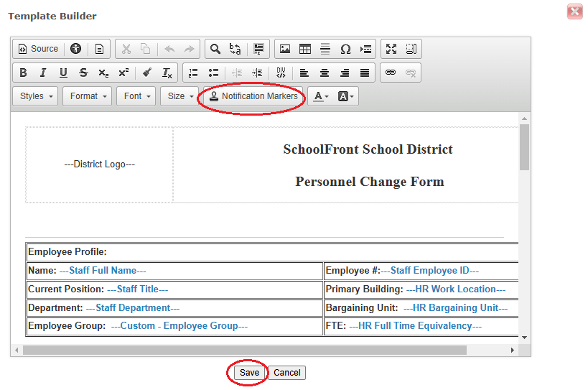Justify text alignment

[365, 73]
